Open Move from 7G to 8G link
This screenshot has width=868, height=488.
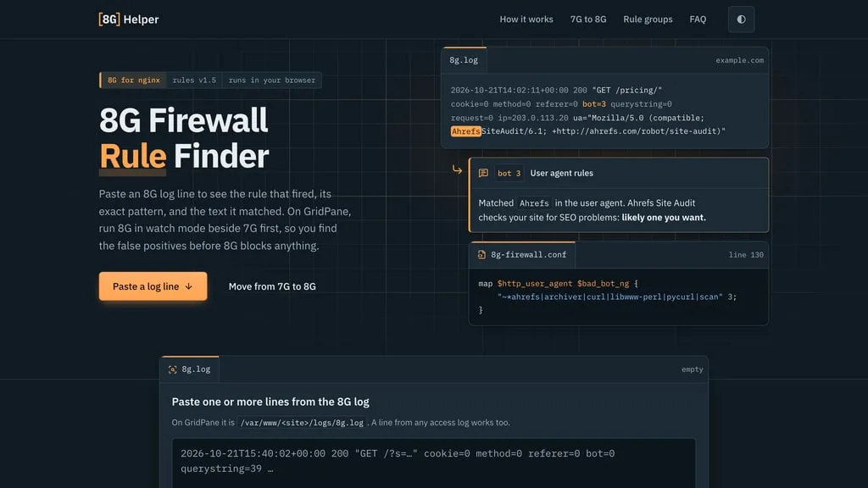[272, 286]
